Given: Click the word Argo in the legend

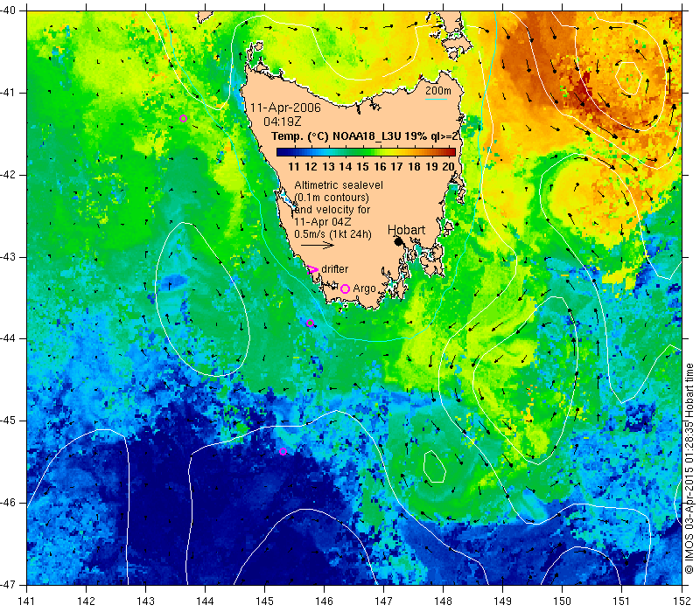Looking at the screenshot, I should coord(364,289).
